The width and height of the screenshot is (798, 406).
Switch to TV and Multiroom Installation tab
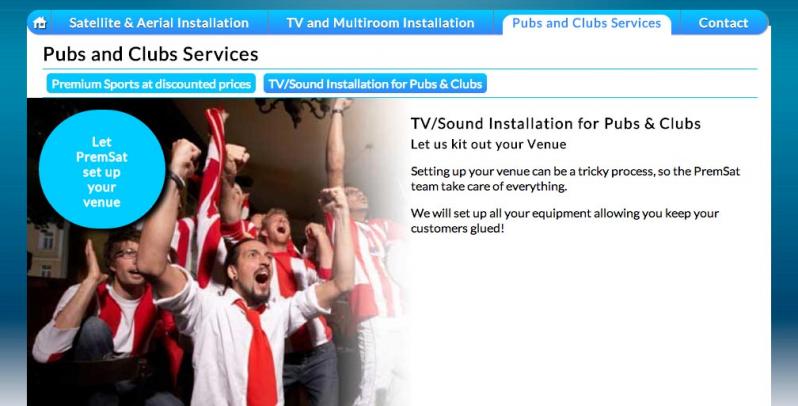[380, 23]
